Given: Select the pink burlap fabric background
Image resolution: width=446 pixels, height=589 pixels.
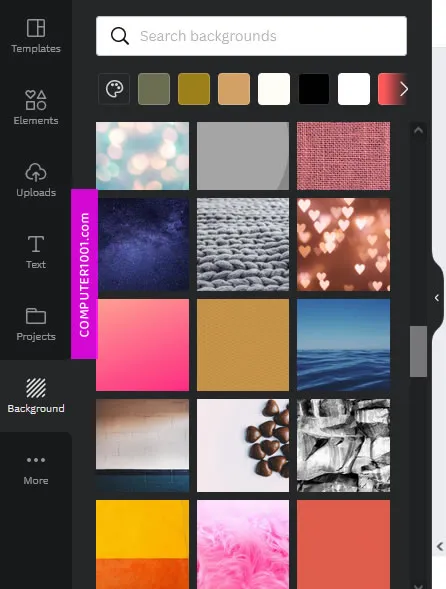Looking at the screenshot, I should pyautogui.click(x=343, y=156).
